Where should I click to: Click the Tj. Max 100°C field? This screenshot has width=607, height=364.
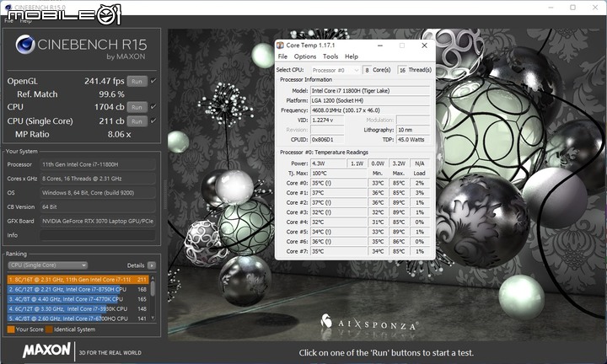(339, 174)
